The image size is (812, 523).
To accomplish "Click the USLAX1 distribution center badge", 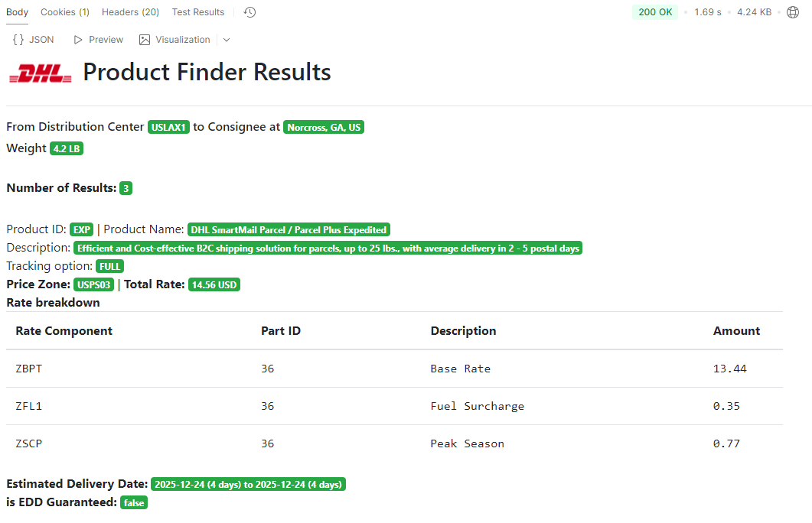I will [x=168, y=128].
